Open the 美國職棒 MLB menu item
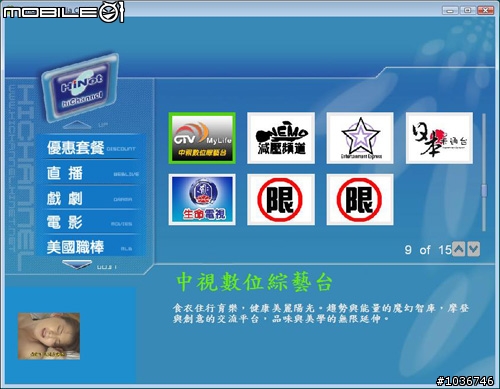 pos(91,247)
